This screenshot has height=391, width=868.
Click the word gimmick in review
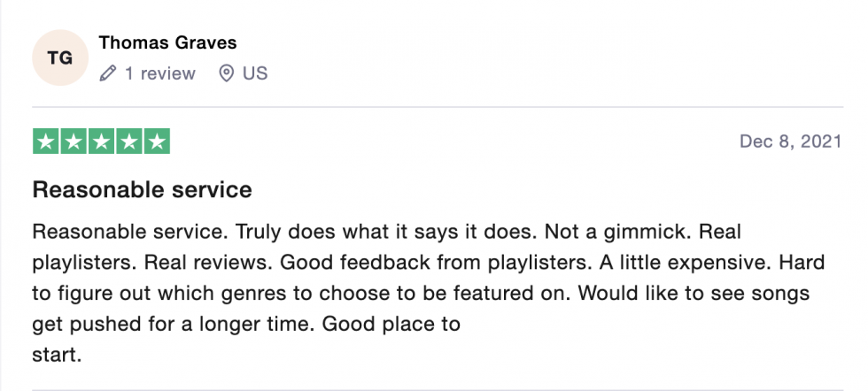pyautogui.click(x=646, y=233)
